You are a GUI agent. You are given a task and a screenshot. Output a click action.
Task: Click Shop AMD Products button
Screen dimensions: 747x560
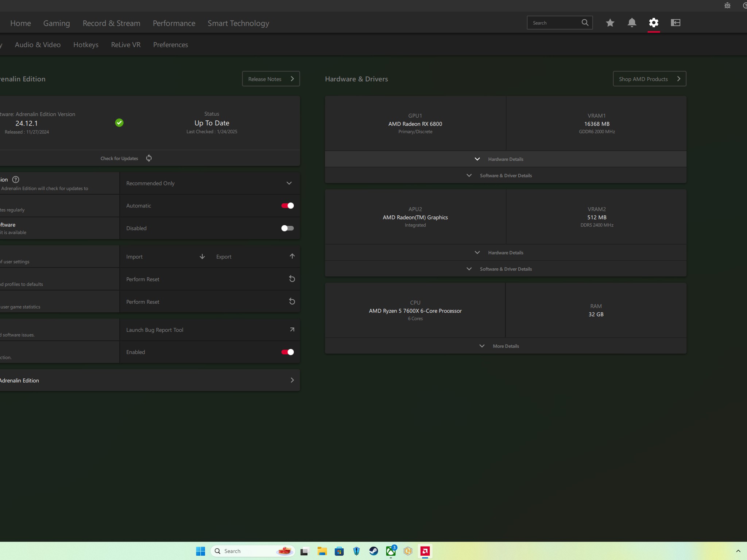click(649, 79)
